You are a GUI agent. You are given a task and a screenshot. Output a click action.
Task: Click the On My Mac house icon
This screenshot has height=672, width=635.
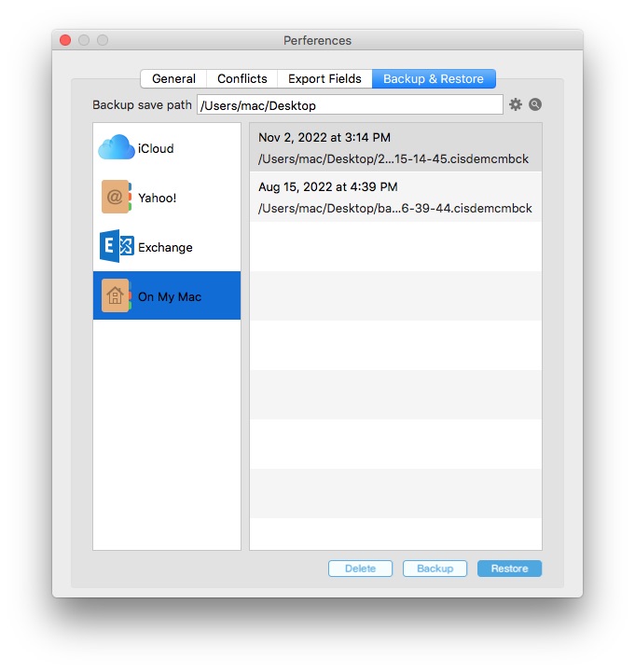click(x=117, y=296)
